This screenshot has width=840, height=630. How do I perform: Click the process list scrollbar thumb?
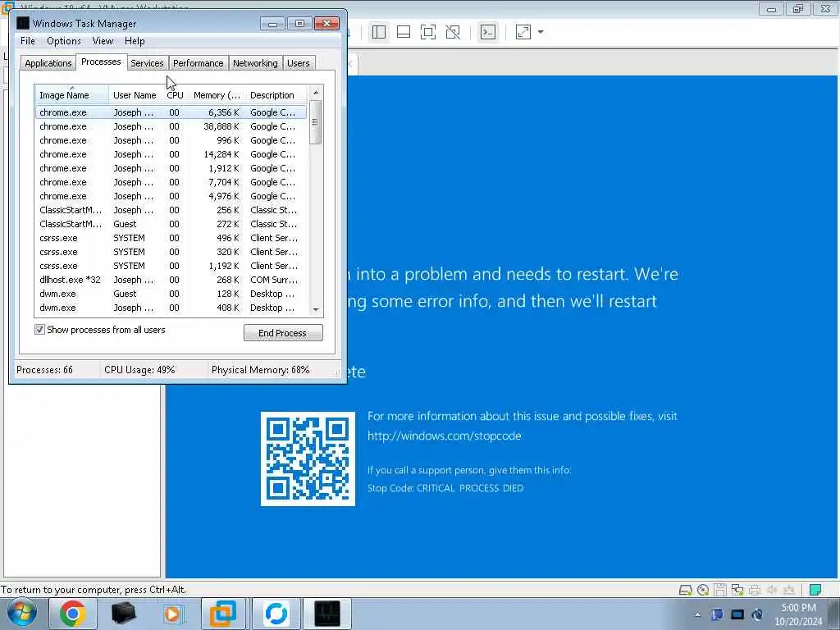pos(316,122)
